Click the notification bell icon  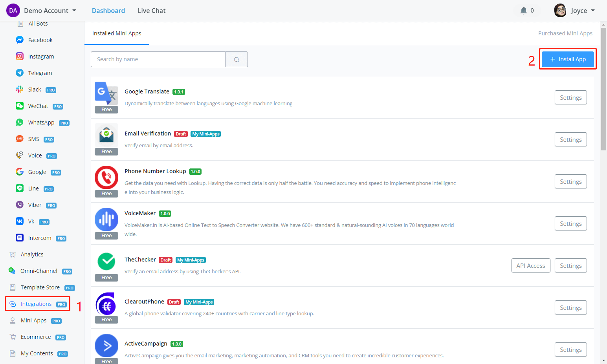click(x=523, y=11)
